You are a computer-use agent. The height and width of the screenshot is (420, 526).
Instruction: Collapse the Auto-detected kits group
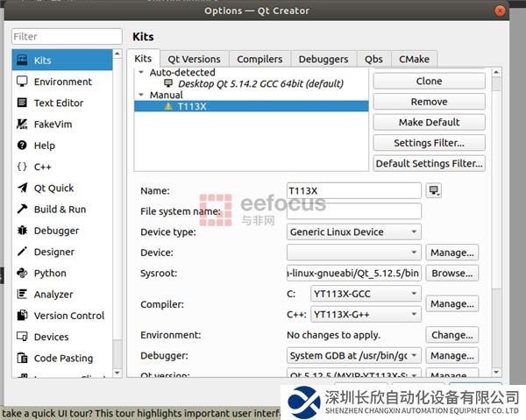(x=142, y=73)
